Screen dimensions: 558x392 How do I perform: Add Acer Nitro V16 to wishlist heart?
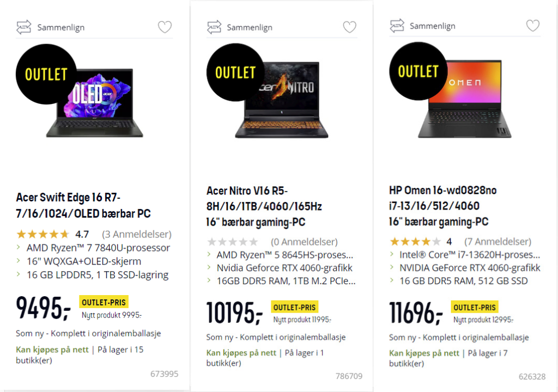tap(349, 27)
